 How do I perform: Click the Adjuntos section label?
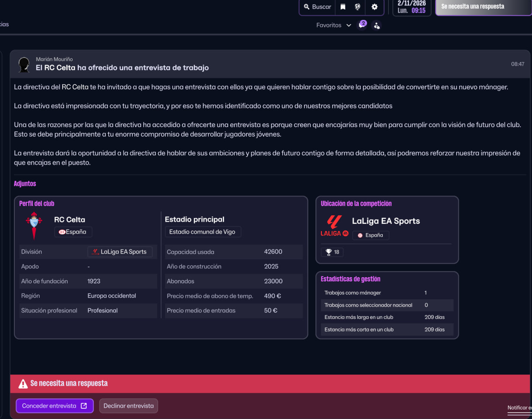pos(25,184)
